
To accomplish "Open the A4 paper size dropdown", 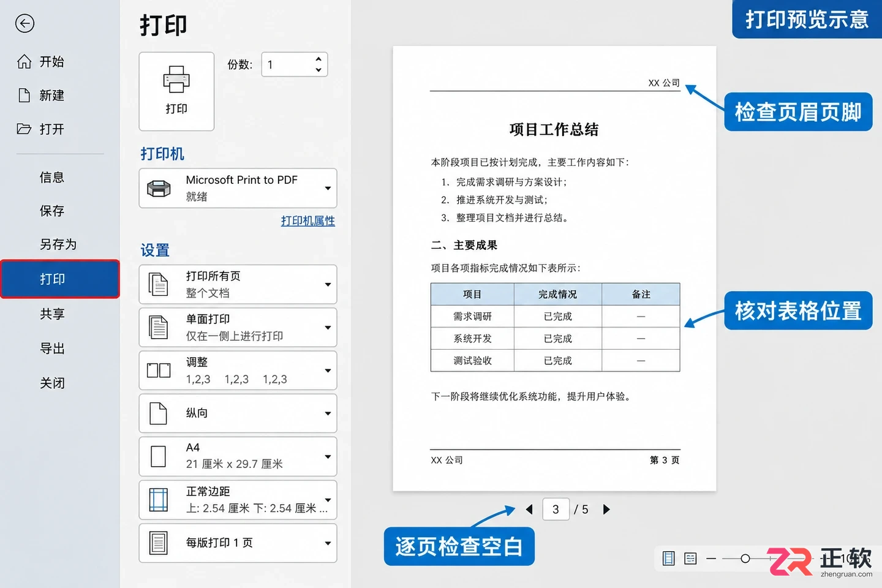I will coord(238,456).
